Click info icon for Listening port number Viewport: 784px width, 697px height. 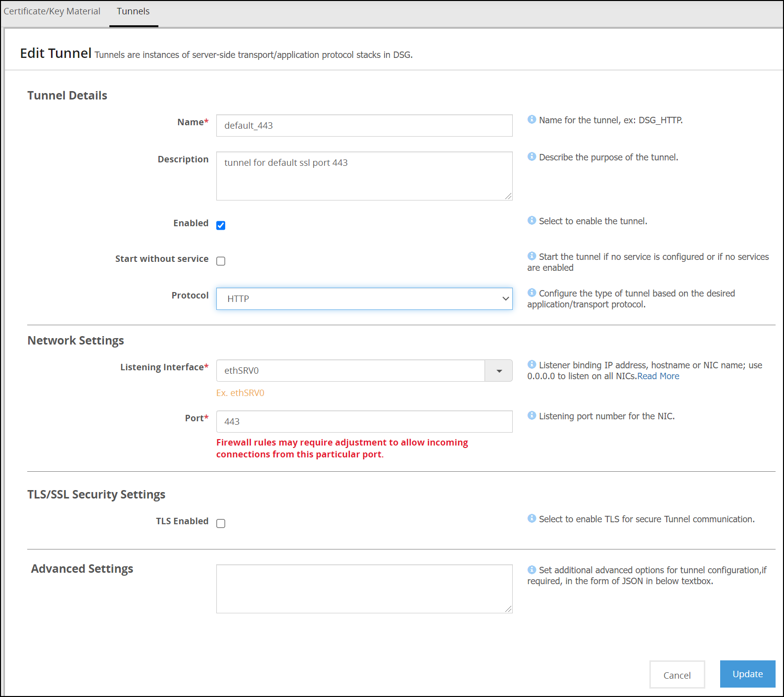point(532,415)
